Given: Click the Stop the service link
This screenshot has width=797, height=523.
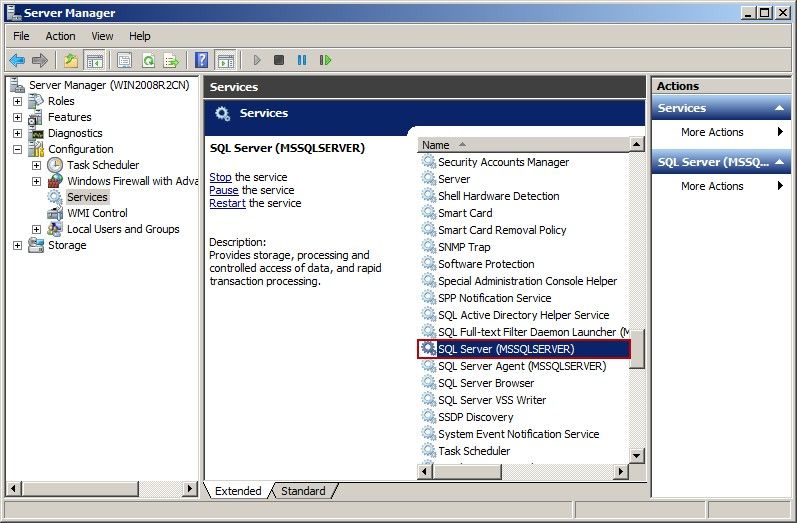Looking at the screenshot, I should coord(220,177).
